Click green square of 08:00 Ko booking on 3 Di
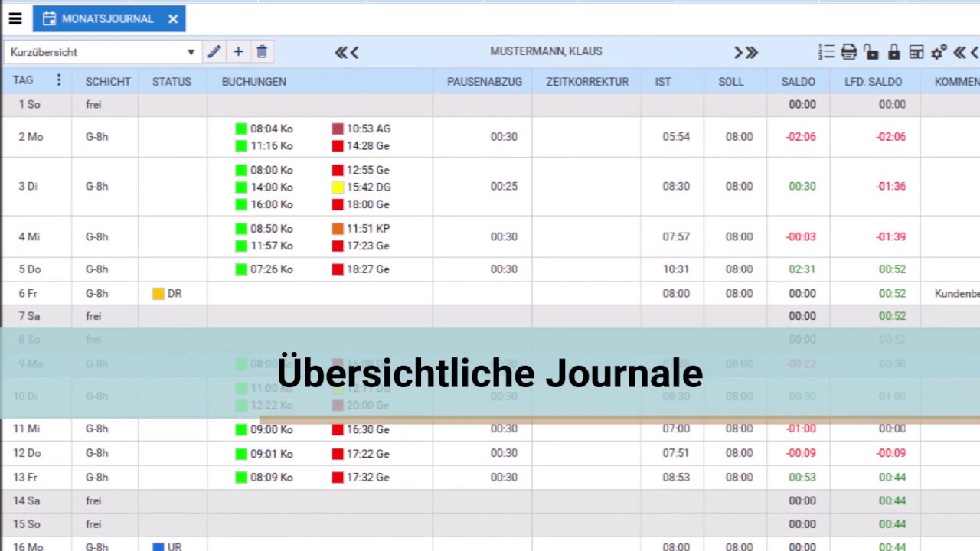 (241, 170)
